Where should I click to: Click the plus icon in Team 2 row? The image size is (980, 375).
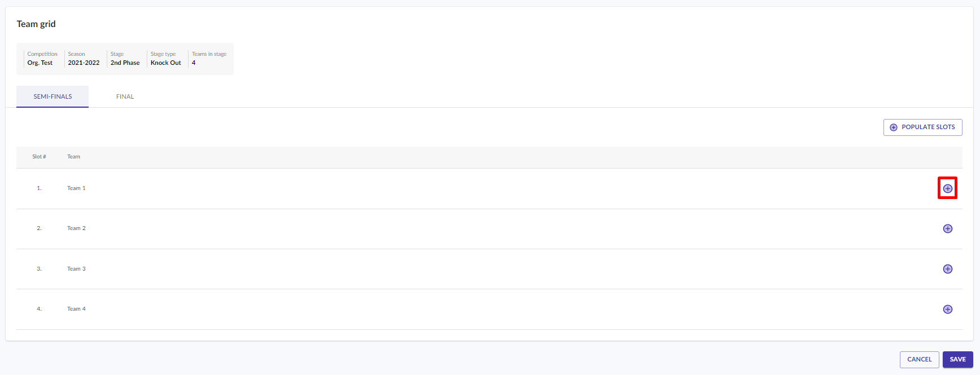pyautogui.click(x=947, y=228)
